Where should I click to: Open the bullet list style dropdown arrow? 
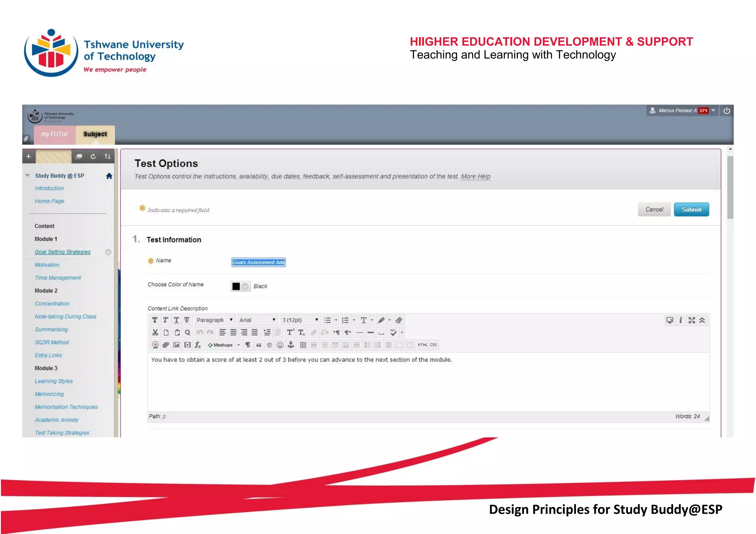tap(336, 320)
